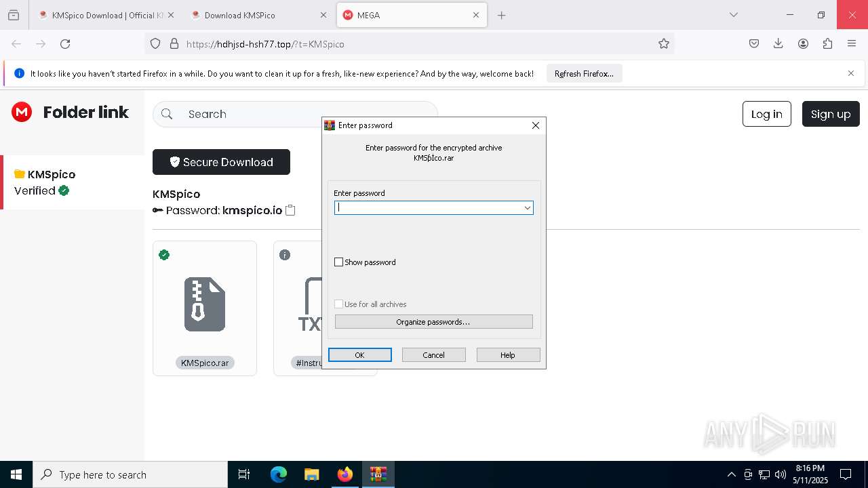Toggle the Use for all archives checkbox
The height and width of the screenshot is (488, 868).
pos(339,304)
